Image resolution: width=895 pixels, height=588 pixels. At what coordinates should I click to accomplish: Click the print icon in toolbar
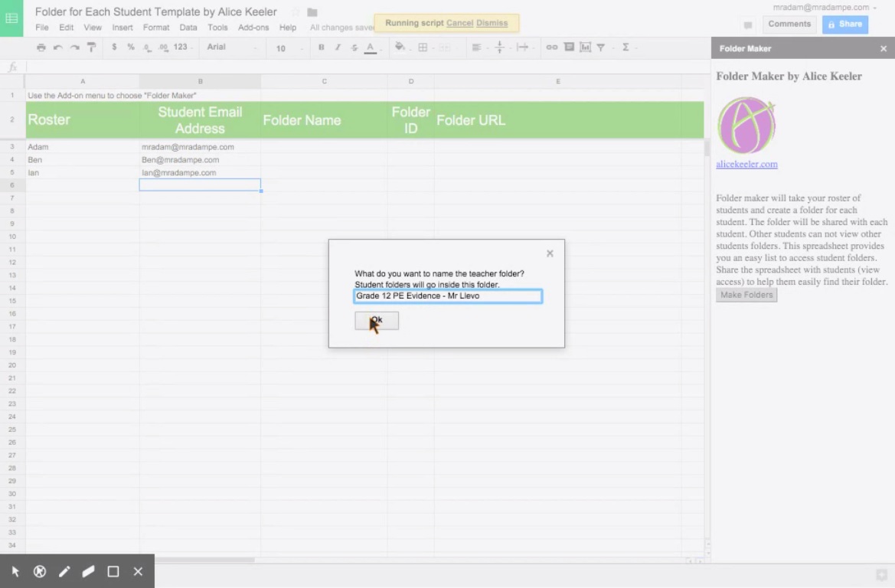coord(41,47)
